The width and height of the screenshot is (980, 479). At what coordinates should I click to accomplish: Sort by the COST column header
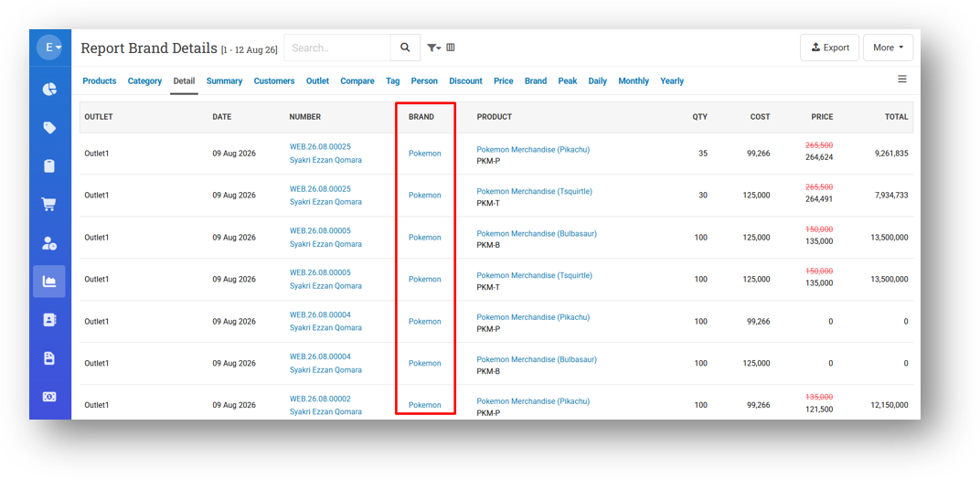tap(760, 117)
